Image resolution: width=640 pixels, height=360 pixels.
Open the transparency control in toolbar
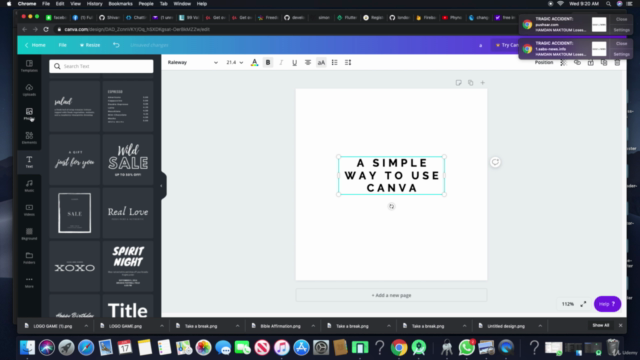[563, 62]
